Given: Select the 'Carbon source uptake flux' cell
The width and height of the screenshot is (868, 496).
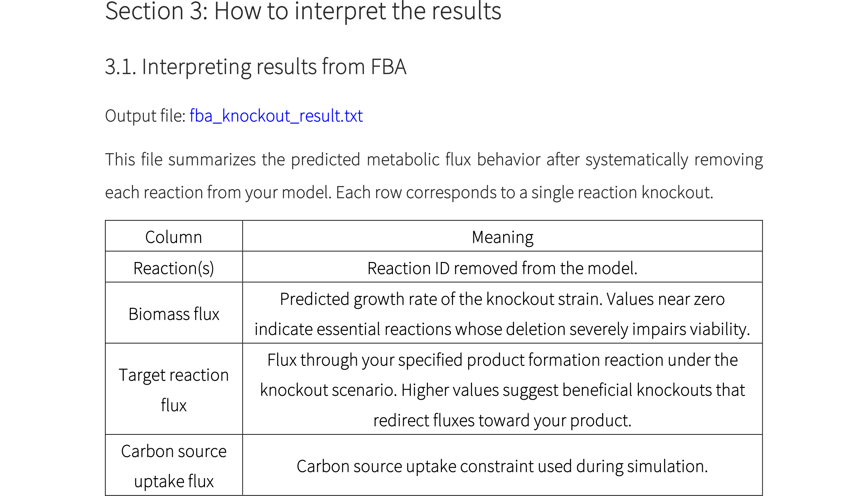Looking at the screenshot, I should point(174,466).
